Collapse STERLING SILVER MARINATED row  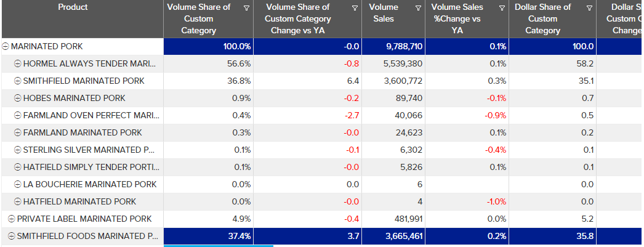click(17, 150)
